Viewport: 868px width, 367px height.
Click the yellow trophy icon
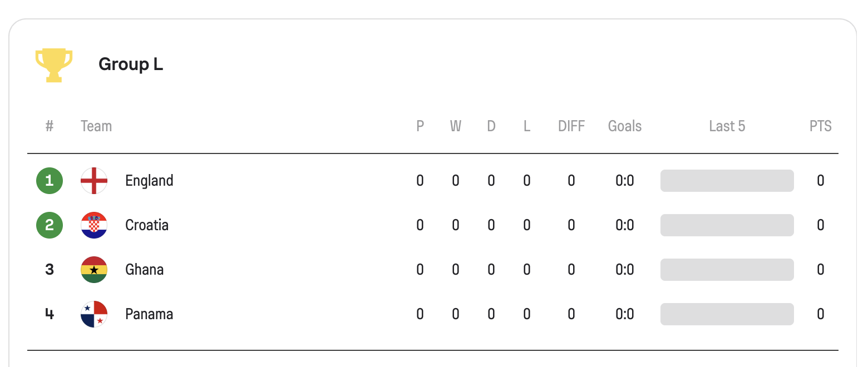(54, 65)
